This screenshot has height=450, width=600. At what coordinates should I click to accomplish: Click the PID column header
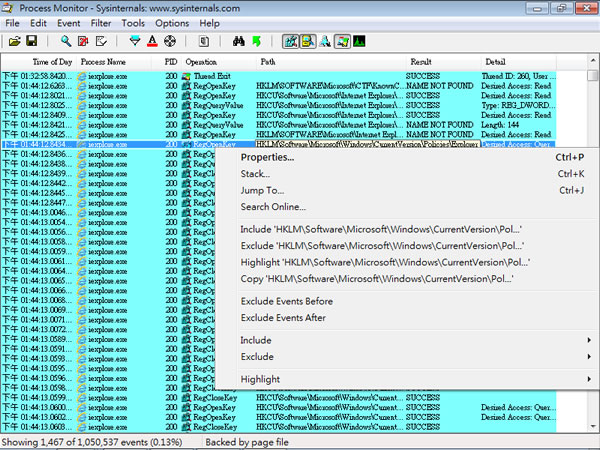(168, 62)
